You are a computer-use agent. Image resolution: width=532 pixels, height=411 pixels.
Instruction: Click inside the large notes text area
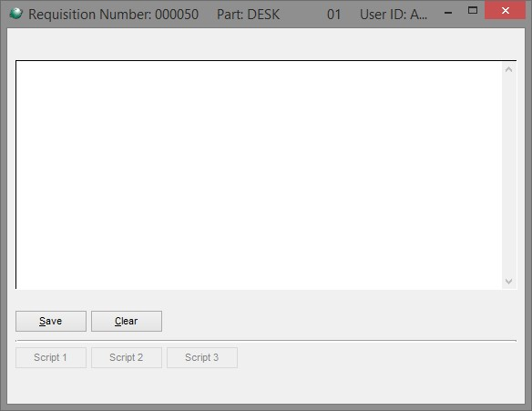point(259,175)
